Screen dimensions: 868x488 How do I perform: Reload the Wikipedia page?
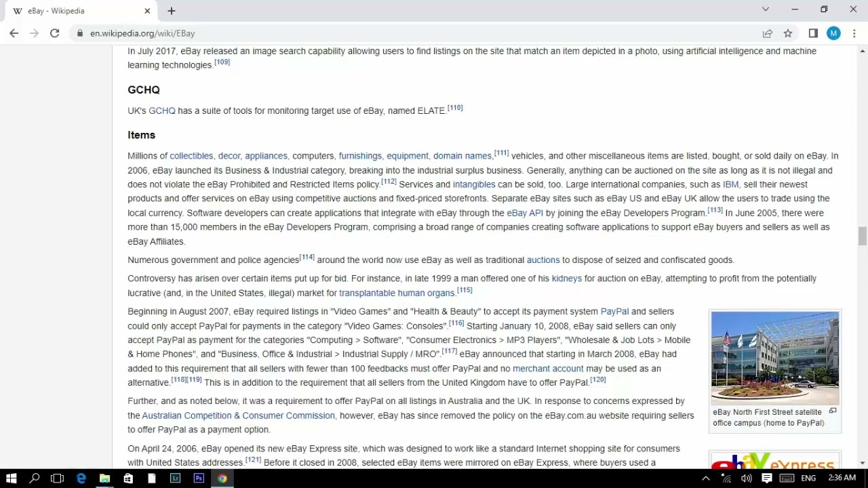pyautogui.click(x=54, y=33)
